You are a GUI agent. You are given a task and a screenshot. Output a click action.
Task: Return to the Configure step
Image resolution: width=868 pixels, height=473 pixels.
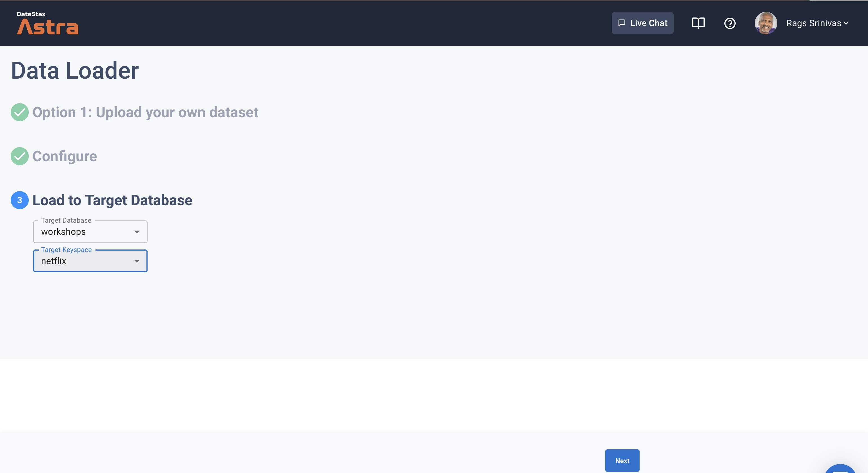65,156
